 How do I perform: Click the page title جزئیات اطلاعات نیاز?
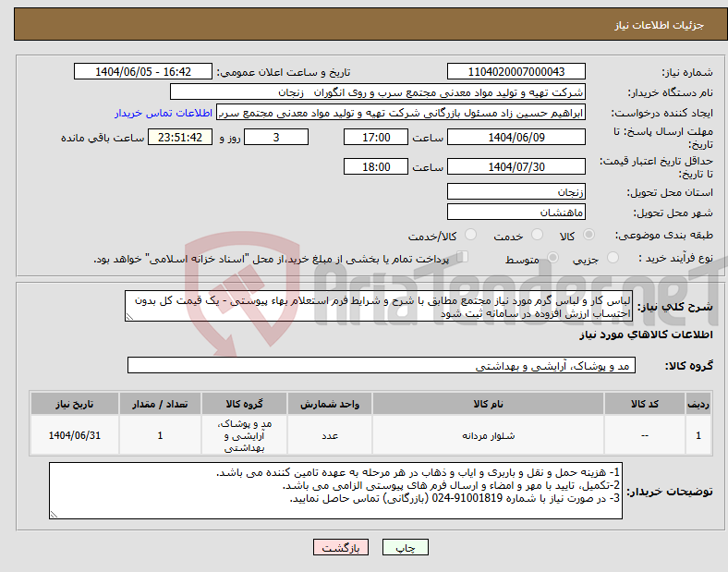click(660, 25)
